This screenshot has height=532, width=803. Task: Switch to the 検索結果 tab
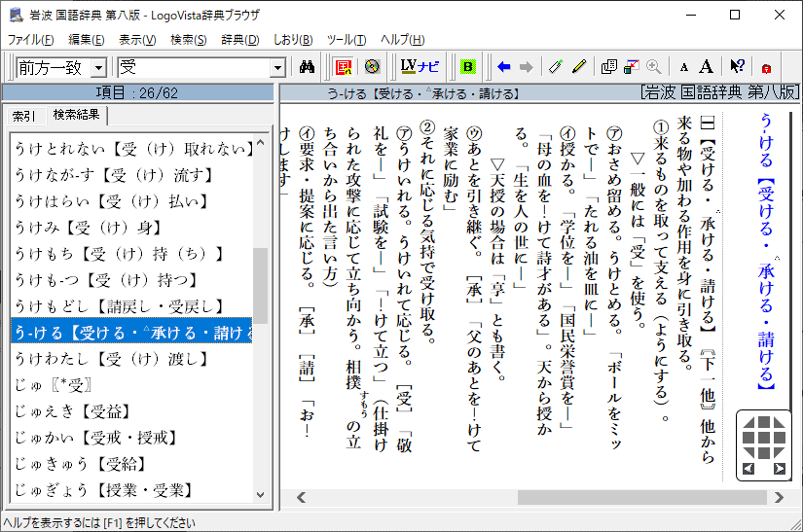76,115
